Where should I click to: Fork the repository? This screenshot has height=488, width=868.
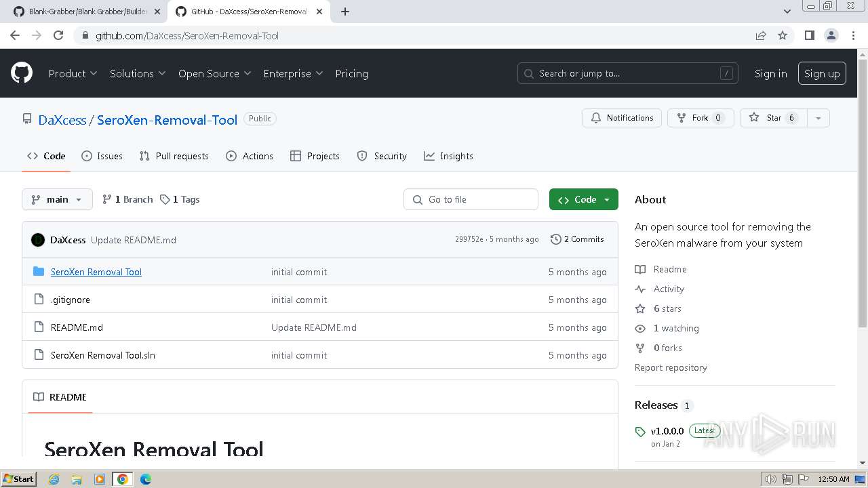701,118
